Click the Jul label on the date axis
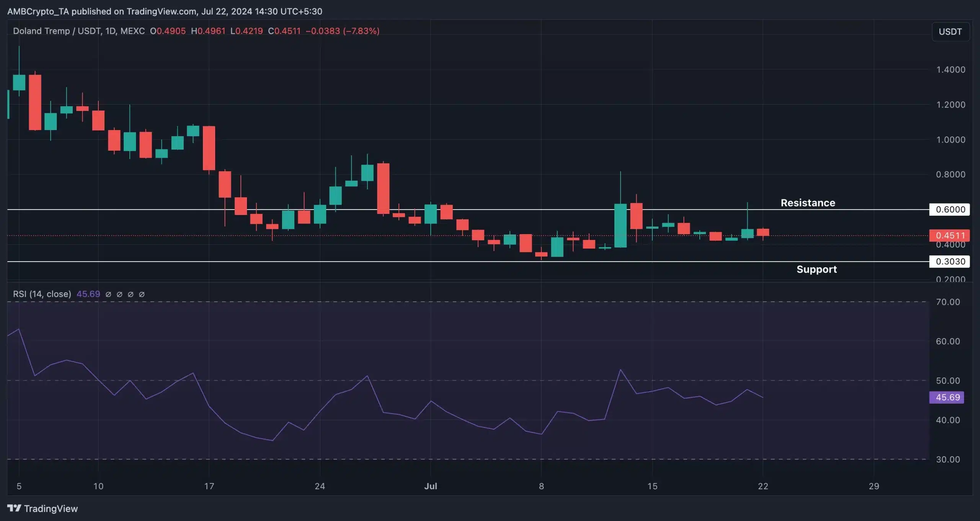The image size is (980, 521). point(431,486)
